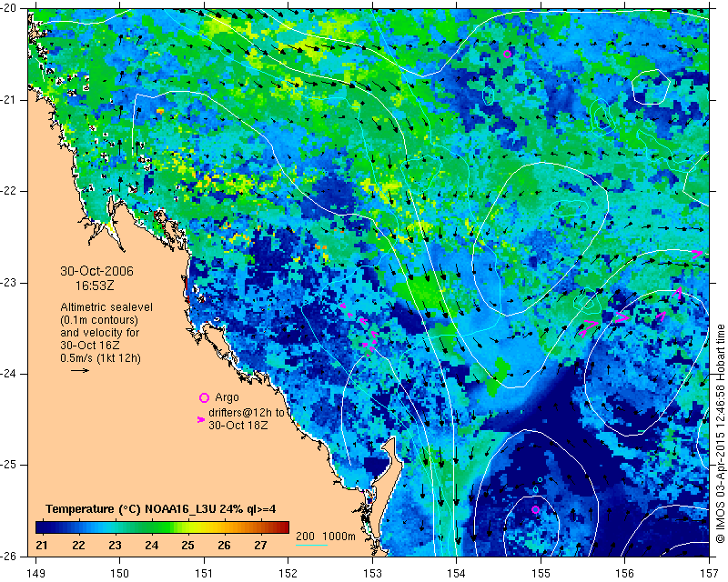Click the '30-Oct 16Z' text line

[x=90, y=346]
